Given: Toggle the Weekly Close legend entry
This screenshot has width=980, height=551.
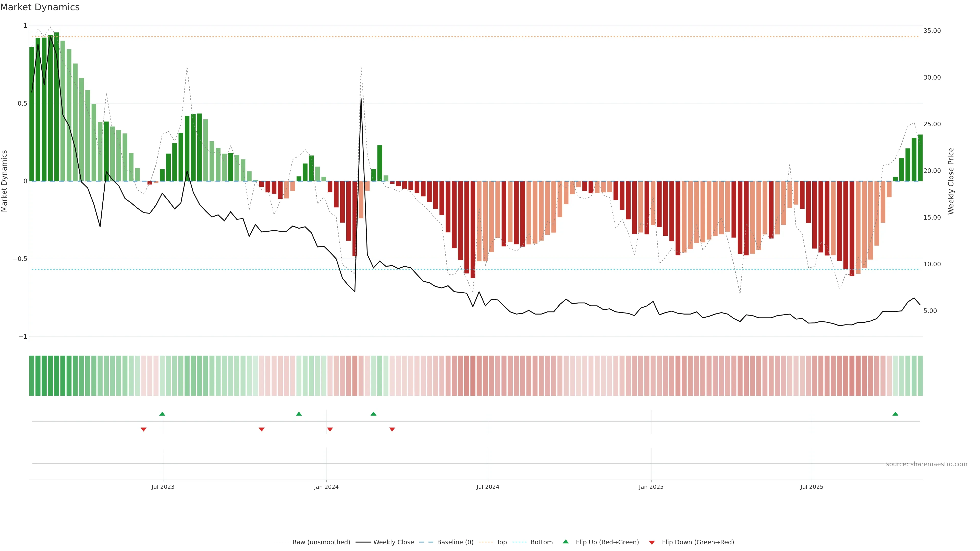Looking at the screenshot, I should (393, 542).
